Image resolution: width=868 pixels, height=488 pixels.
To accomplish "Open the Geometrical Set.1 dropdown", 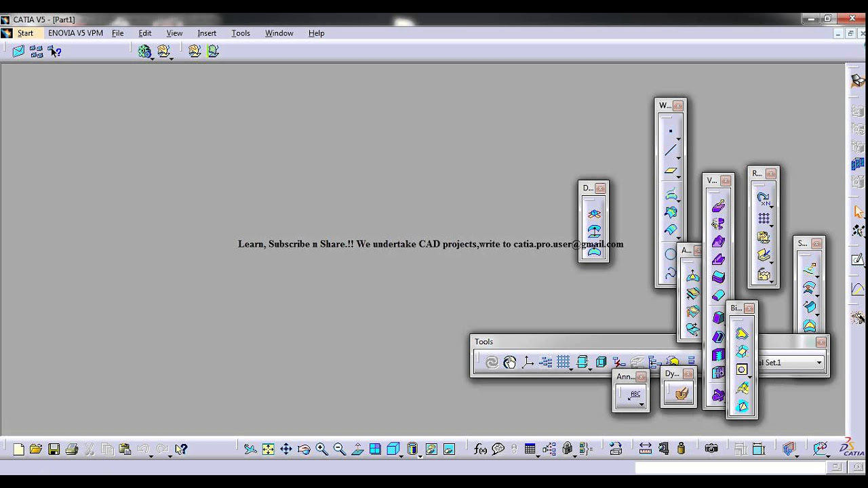I will [818, 363].
